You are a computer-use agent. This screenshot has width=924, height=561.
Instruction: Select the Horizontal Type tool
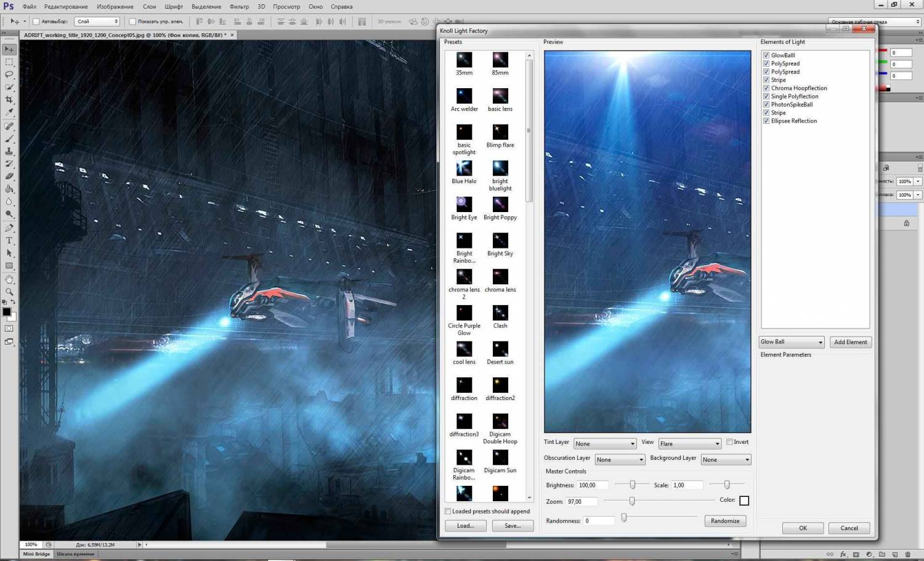pyautogui.click(x=9, y=240)
